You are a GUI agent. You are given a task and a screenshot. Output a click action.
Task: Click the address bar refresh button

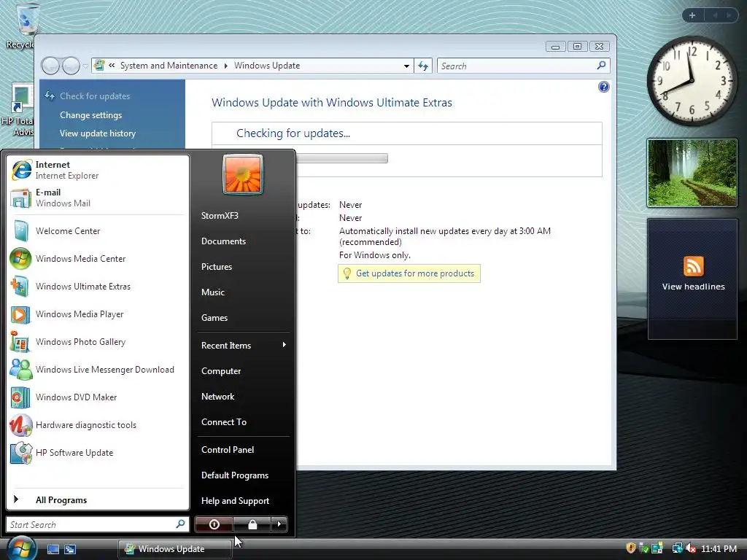click(423, 66)
